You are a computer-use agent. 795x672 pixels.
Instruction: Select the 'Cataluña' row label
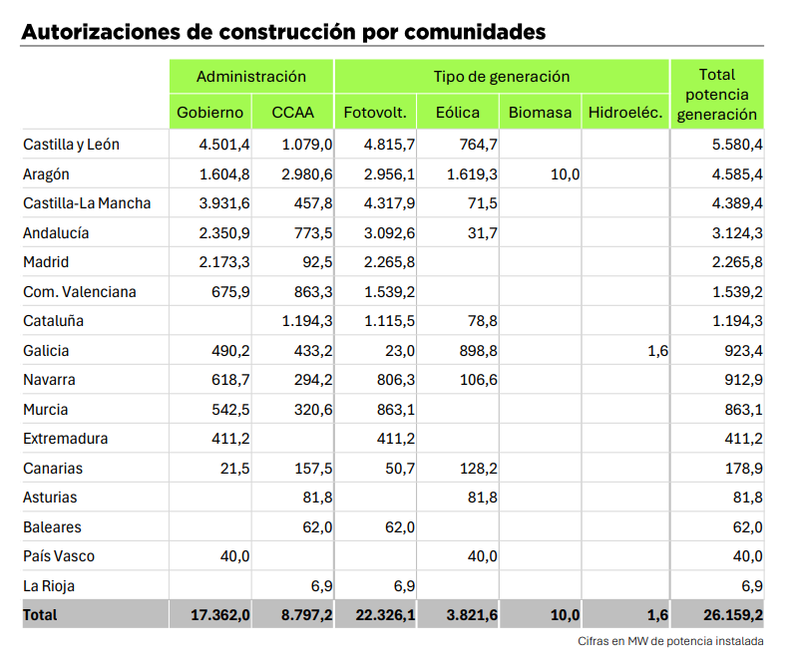[x=53, y=321]
